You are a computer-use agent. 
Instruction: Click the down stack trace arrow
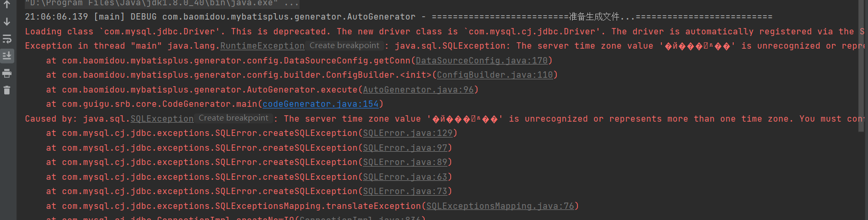click(x=7, y=22)
